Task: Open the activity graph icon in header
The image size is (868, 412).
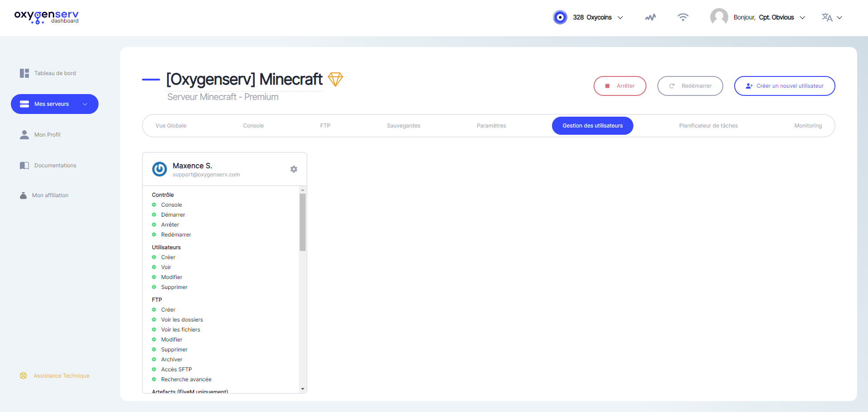Action: click(651, 17)
